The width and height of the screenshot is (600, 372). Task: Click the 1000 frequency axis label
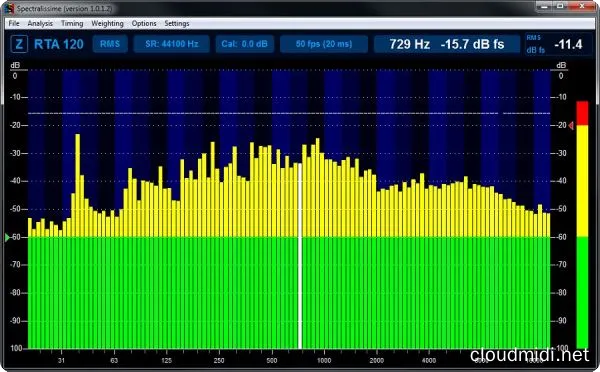click(x=324, y=361)
